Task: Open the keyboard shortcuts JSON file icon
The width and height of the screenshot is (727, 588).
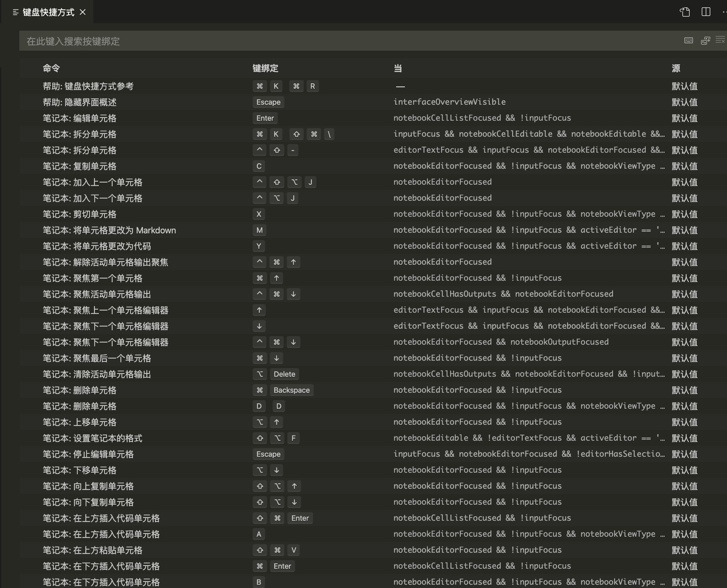Action: (684, 12)
